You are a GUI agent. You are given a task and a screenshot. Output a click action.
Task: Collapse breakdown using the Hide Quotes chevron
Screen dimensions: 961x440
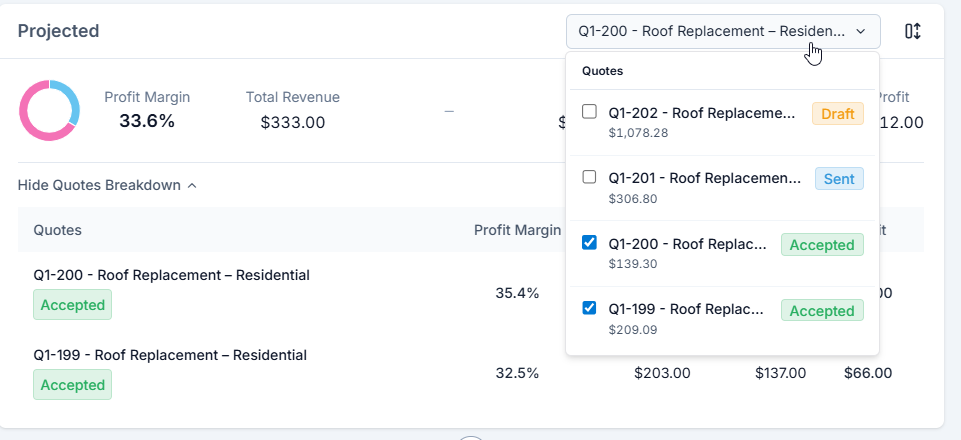[192, 185]
